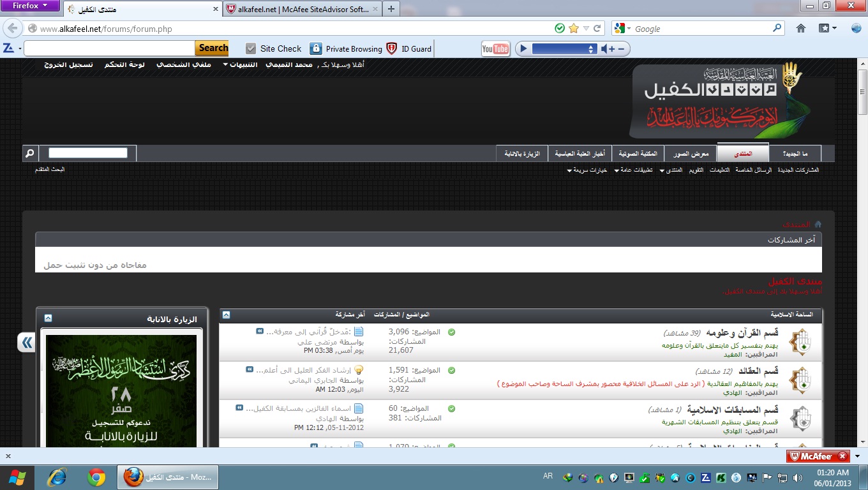
Task: Launch Google Chrome from the taskbar
Action: [x=96, y=477]
